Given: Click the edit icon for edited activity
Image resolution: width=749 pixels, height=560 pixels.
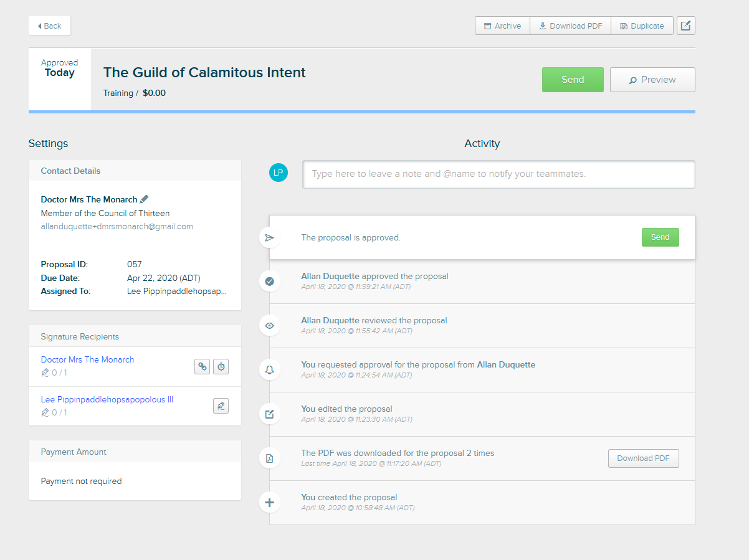Looking at the screenshot, I should pyautogui.click(x=269, y=414).
